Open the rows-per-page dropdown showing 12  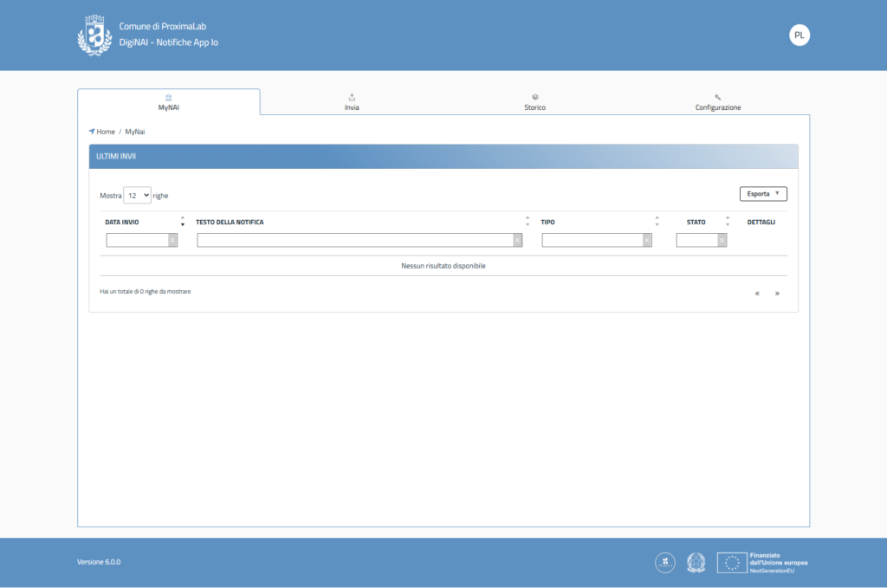point(137,196)
